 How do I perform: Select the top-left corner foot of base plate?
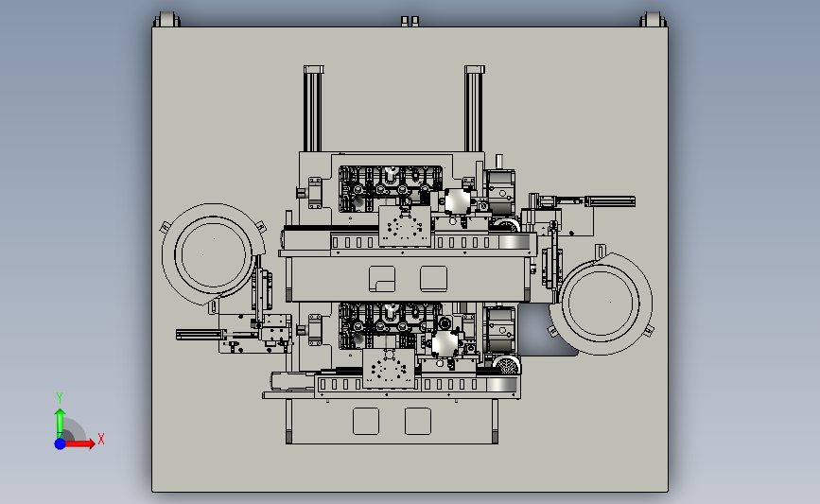tap(166, 19)
